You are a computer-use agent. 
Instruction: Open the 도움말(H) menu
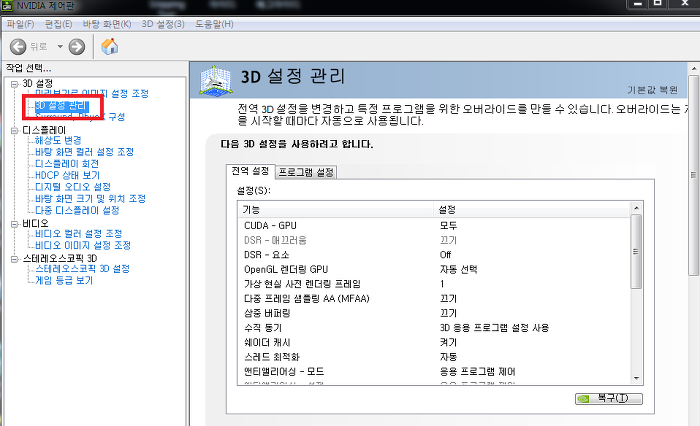tap(214, 24)
